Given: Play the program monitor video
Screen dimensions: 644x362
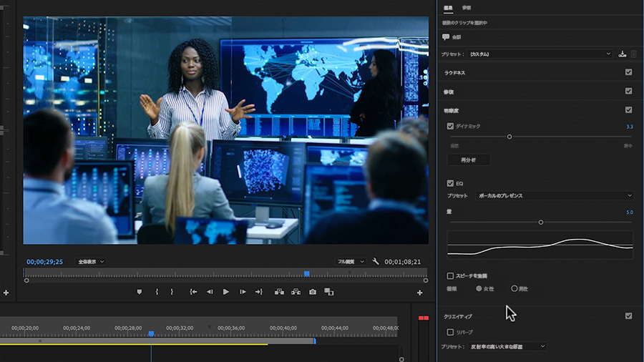Looking at the screenshot, I should point(226,292).
